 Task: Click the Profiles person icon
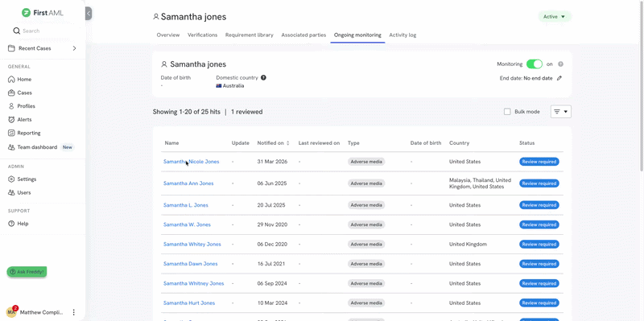[11, 106]
